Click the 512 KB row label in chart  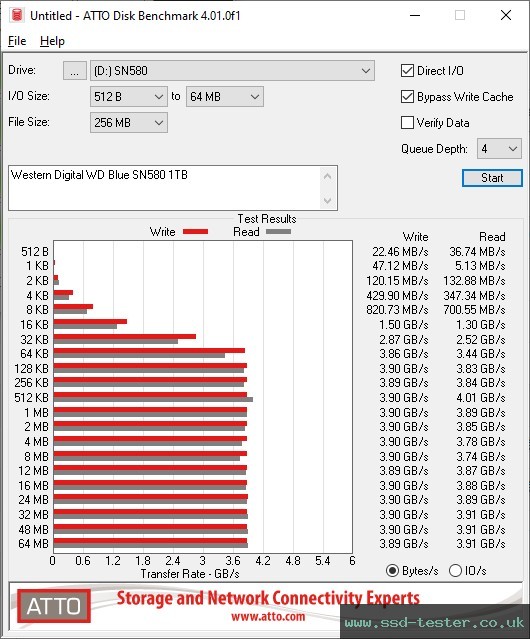click(x=31, y=397)
